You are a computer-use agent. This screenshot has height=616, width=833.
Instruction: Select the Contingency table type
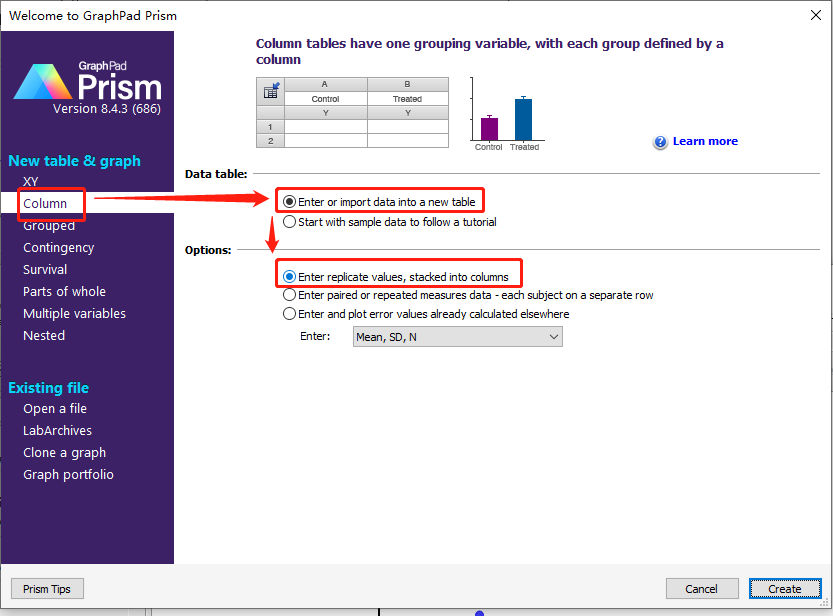coord(58,247)
